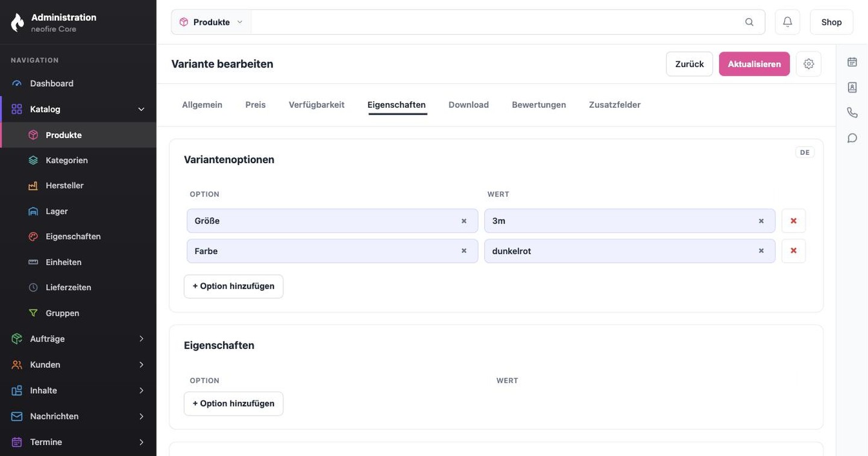Viewport: 868px width, 456px height.
Task: Delete the Farbe option row with red X
Action: click(793, 251)
